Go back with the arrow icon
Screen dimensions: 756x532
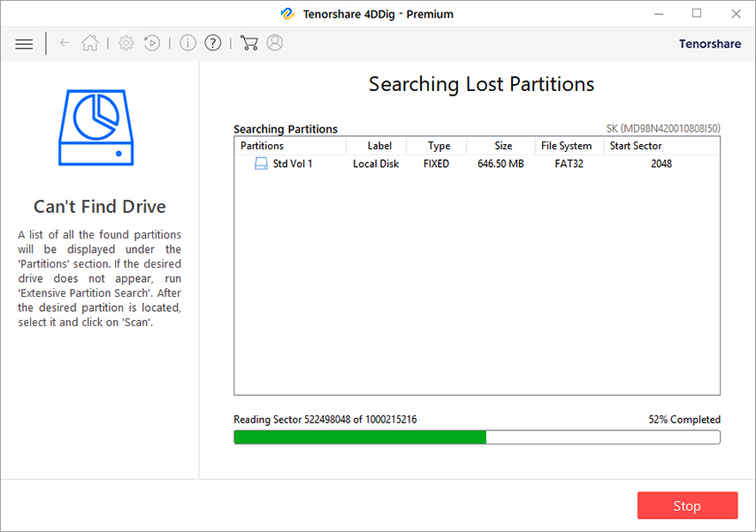(x=65, y=43)
